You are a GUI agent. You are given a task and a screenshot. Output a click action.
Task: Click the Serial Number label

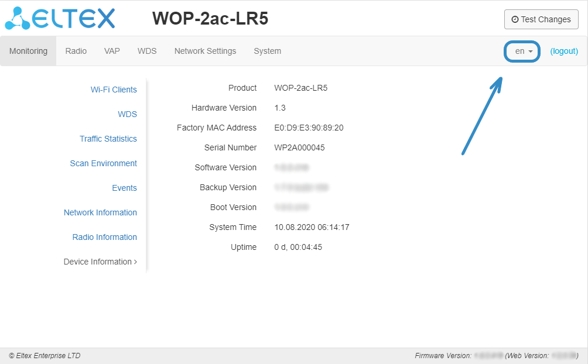pos(230,147)
